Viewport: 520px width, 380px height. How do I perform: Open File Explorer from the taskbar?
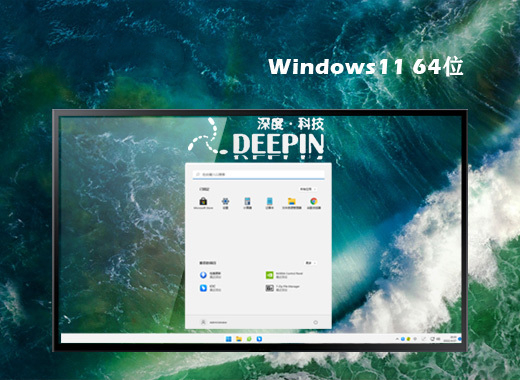point(239,339)
